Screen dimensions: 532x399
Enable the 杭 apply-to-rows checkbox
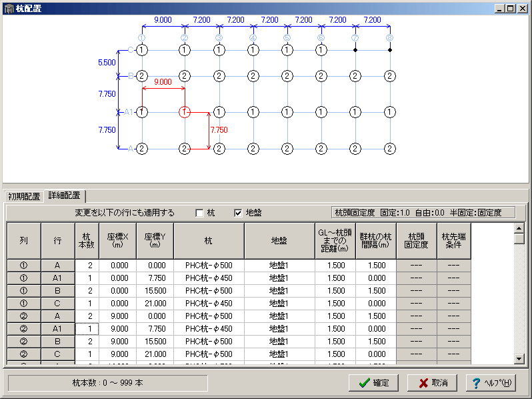[x=199, y=213]
